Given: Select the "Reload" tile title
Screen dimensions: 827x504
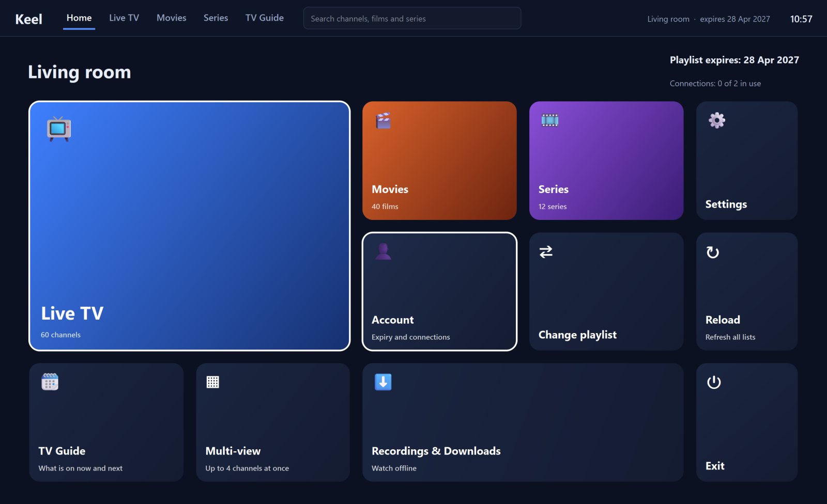Looking at the screenshot, I should click(x=723, y=320).
